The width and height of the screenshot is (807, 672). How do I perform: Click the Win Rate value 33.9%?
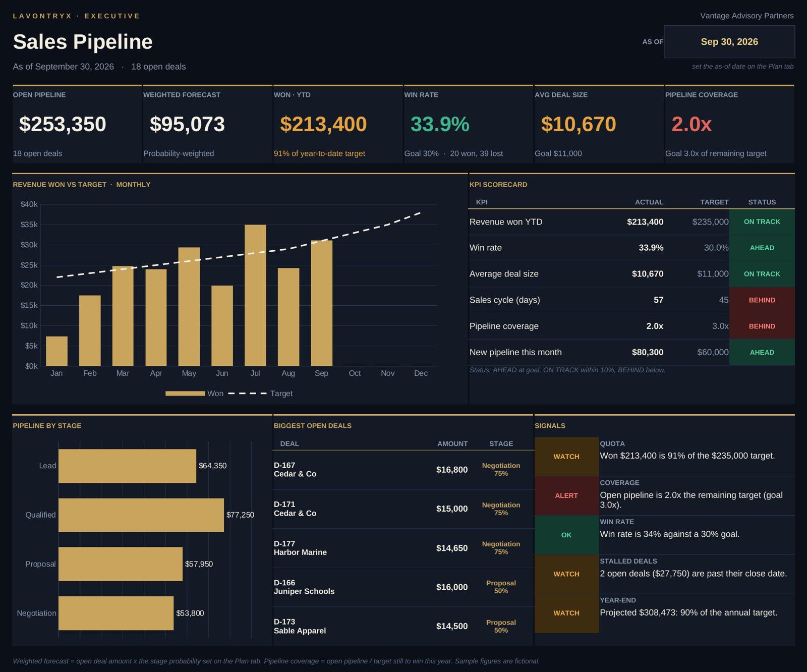coord(440,124)
